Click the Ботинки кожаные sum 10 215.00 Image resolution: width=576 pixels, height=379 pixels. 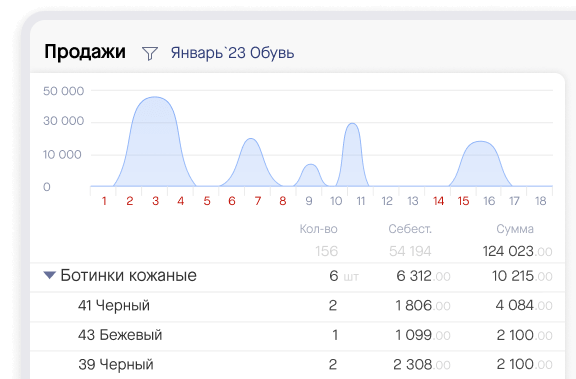click(x=522, y=276)
